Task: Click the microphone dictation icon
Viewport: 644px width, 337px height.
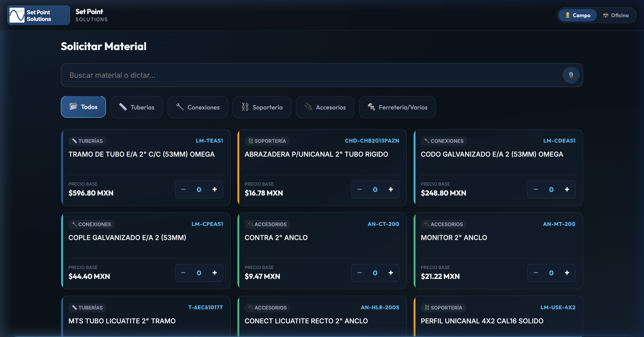Action: point(571,75)
